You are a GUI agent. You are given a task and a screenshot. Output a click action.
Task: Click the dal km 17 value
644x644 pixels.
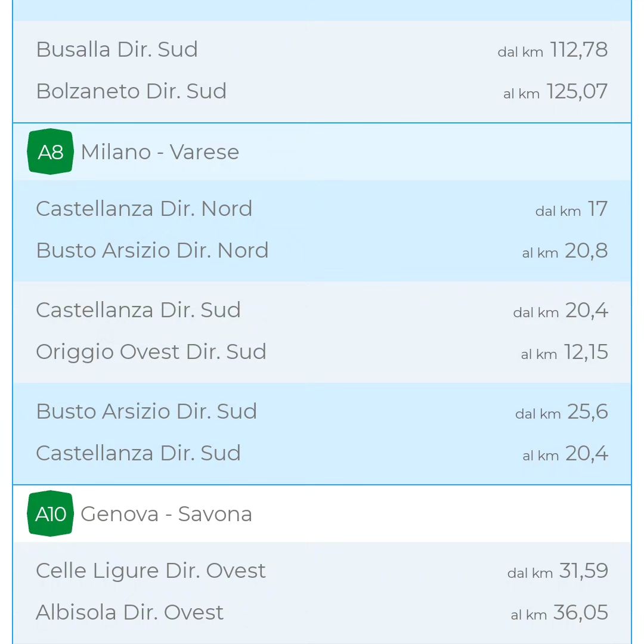click(x=571, y=209)
